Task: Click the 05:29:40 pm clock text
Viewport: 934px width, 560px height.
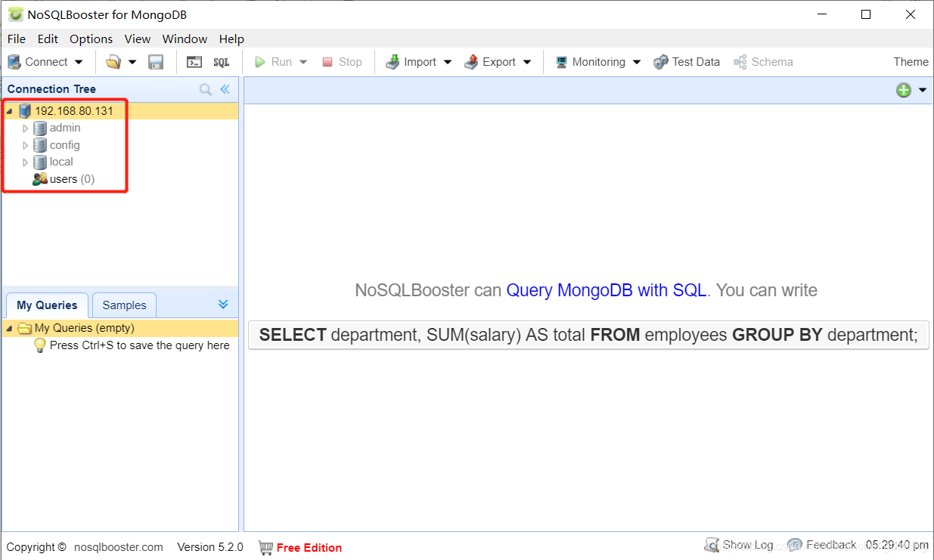Action: coord(897,545)
